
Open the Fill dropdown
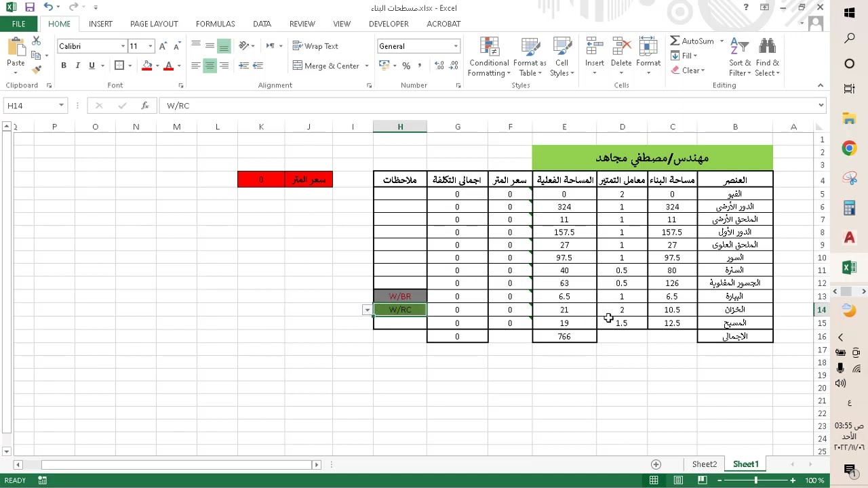point(684,56)
